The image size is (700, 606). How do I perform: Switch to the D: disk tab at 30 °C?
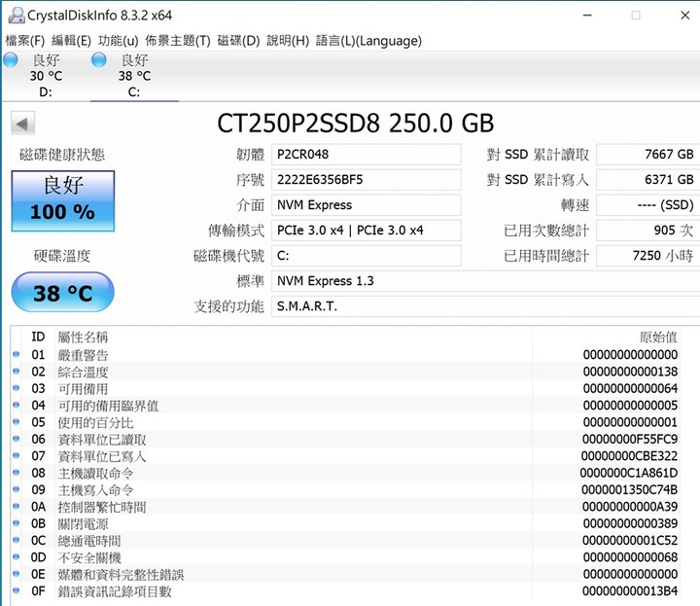point(46,76)
